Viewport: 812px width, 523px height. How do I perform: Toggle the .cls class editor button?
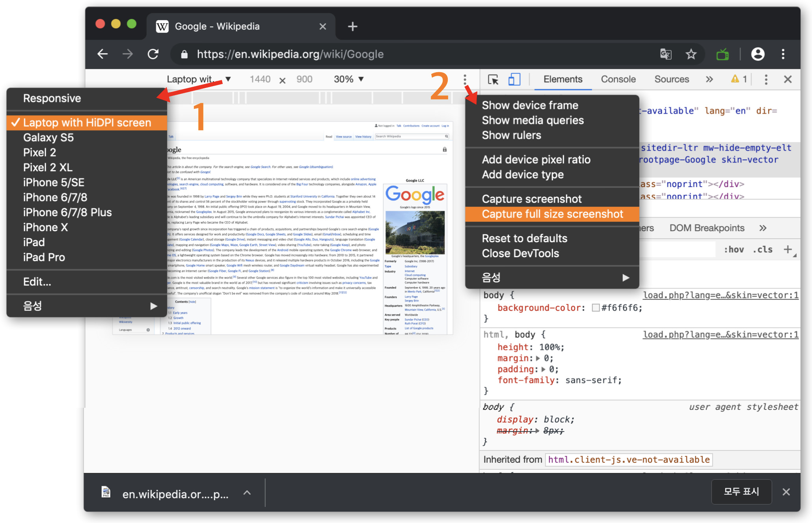coord(763,249)
